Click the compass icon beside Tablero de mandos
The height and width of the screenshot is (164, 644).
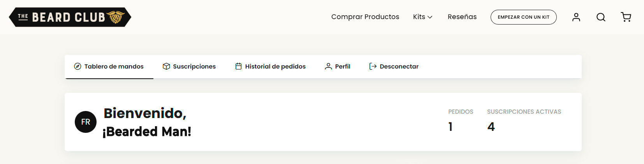pos(77,66)
